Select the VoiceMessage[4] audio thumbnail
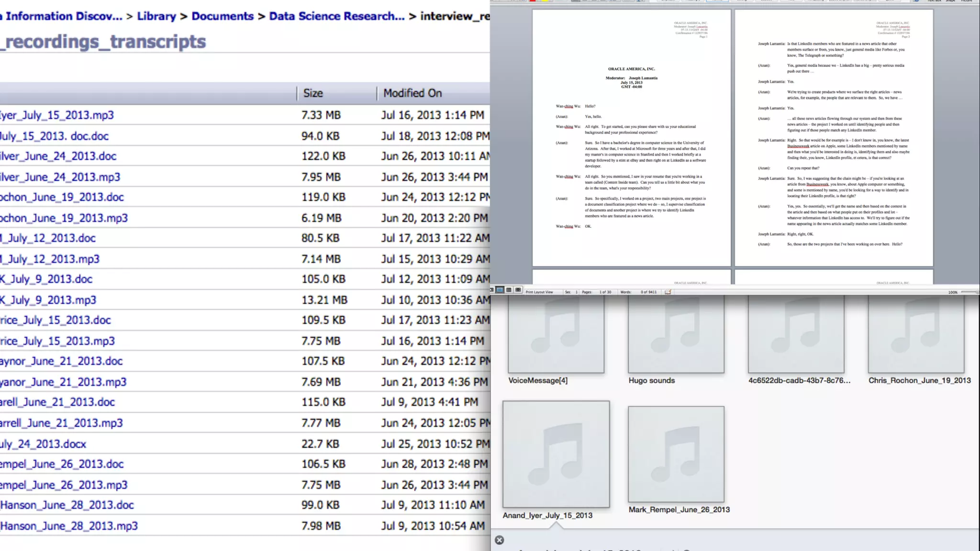The height and width of the screenshot is (551, 980). click(x=556, y=335)
